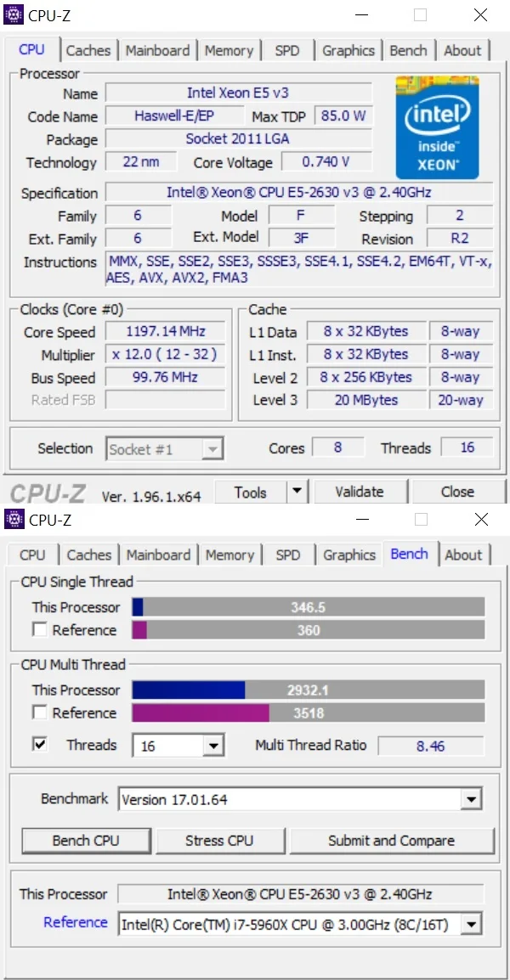Viewport: 510px width, 980px height.
Task: Open SPD tab in bottom CPU-Z window
Action: click(288, 555)
